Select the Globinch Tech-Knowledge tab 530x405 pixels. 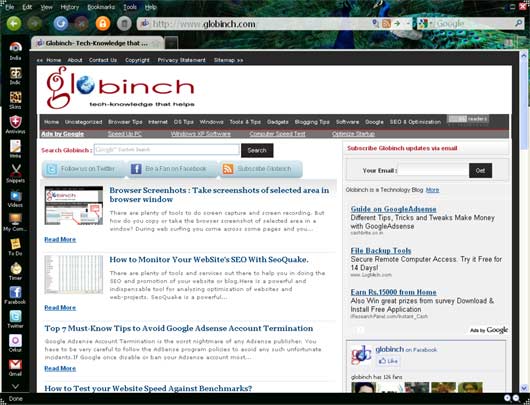point(97,43)
